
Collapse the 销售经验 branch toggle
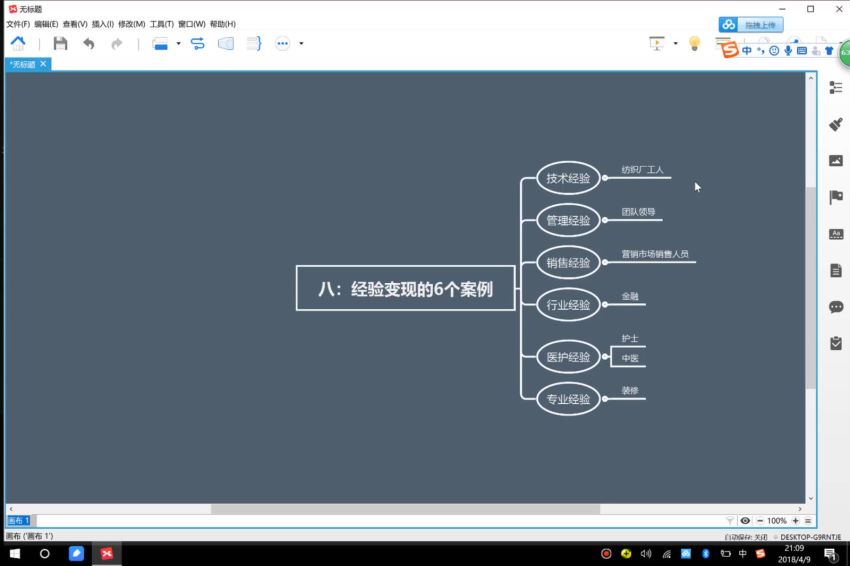coord(605,262)
